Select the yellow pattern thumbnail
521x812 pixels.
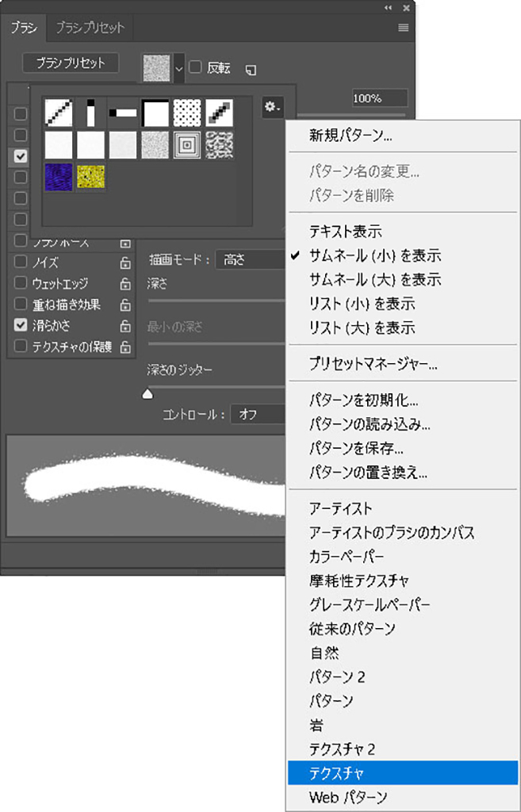click(91, 177)
